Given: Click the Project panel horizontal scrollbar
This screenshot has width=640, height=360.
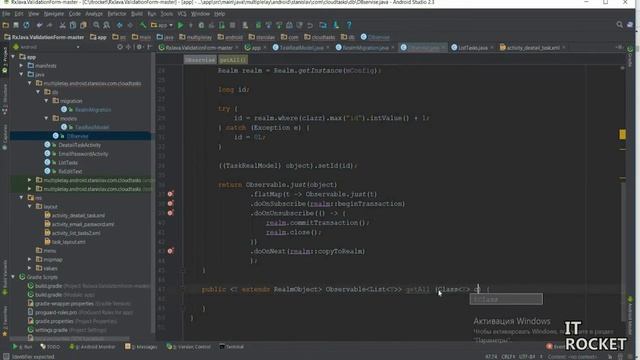Looking at the screenshot, I should tap(69, 339).
